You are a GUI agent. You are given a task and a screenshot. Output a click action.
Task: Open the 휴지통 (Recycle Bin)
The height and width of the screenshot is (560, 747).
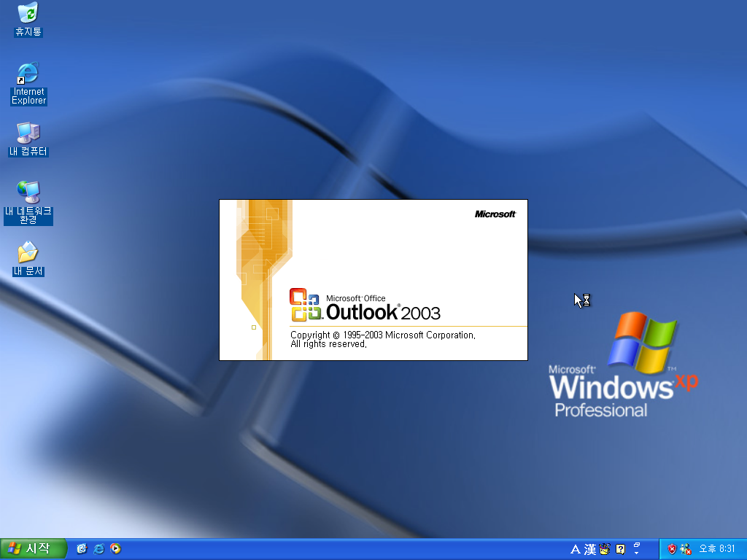click(27, 15)
